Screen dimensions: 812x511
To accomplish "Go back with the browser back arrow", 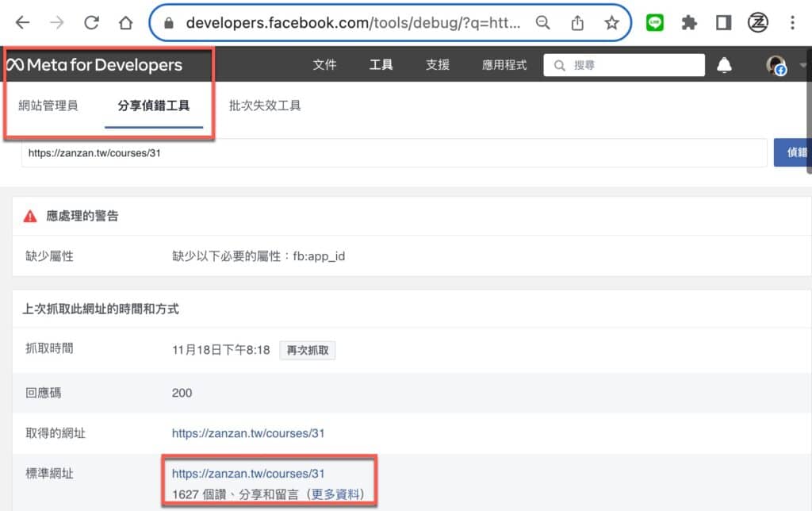I will pos(23,23).
